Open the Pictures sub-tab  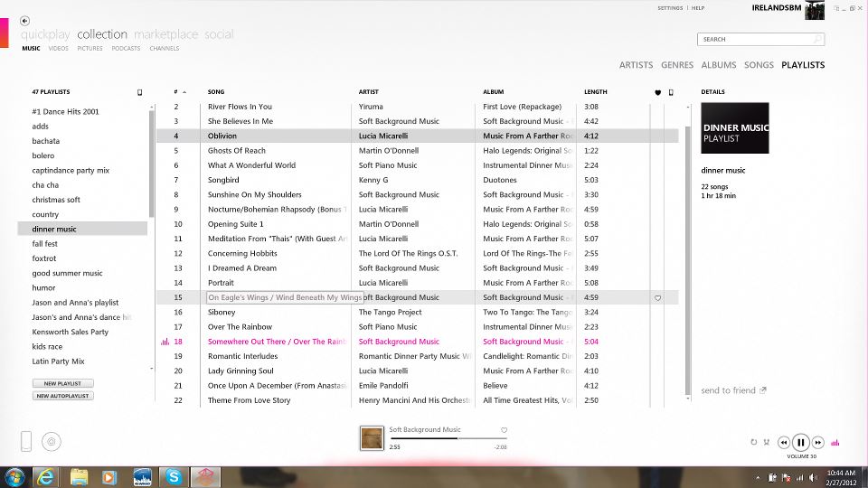(90, 49)
